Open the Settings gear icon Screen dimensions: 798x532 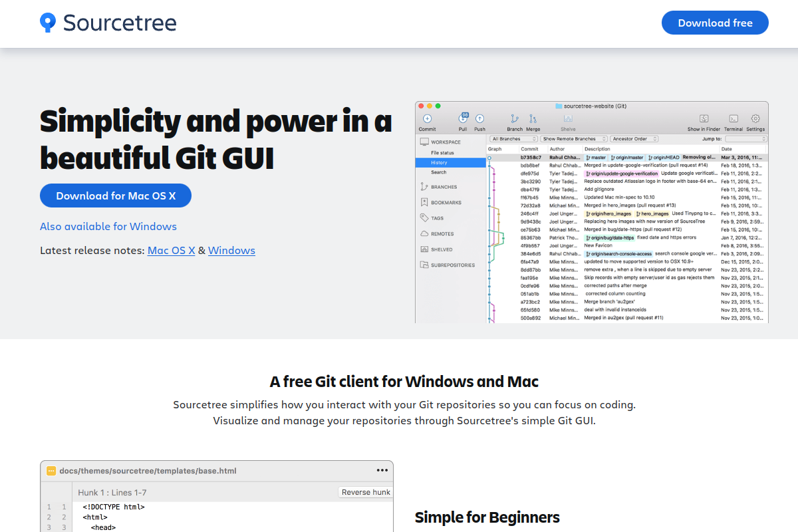pyautogui.click(x=755, y=118)
